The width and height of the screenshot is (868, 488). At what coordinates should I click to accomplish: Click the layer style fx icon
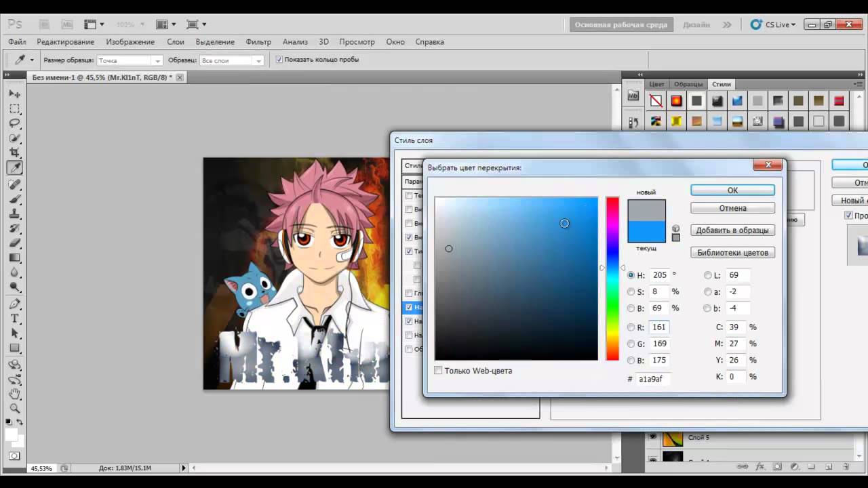[760, 467]
